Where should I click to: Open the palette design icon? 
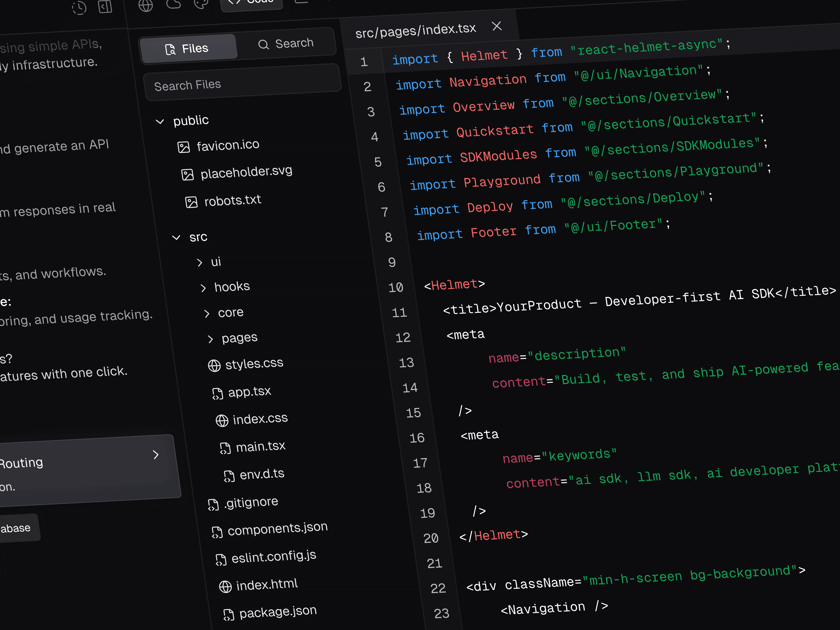coord(201,4)
